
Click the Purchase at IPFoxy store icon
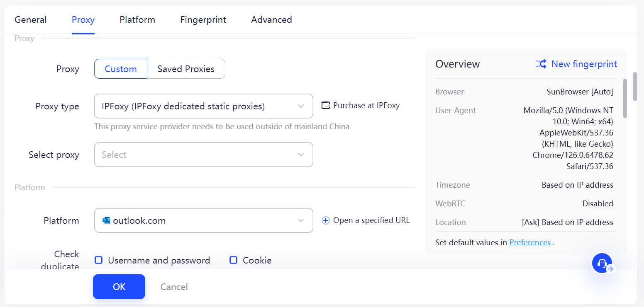click(x=325, y=105)
